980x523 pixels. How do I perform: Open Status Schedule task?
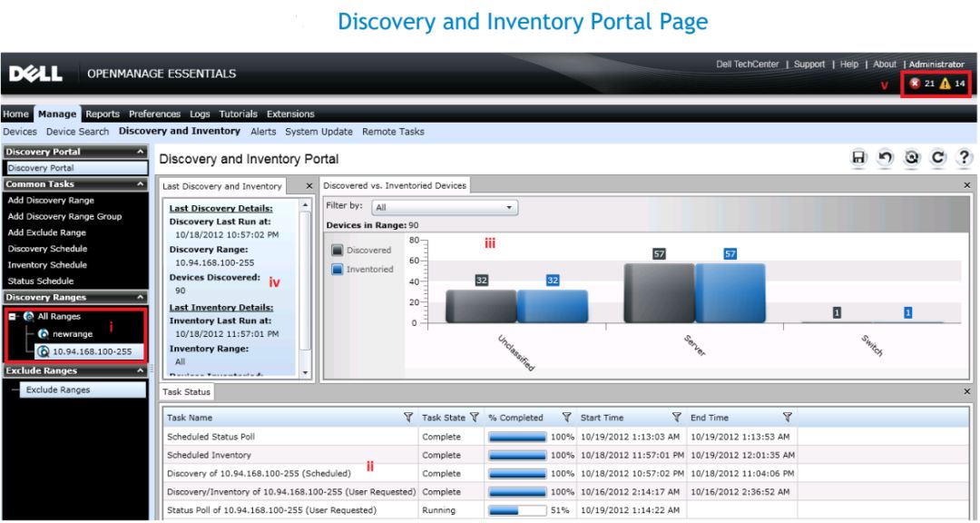tap(41, 281)
